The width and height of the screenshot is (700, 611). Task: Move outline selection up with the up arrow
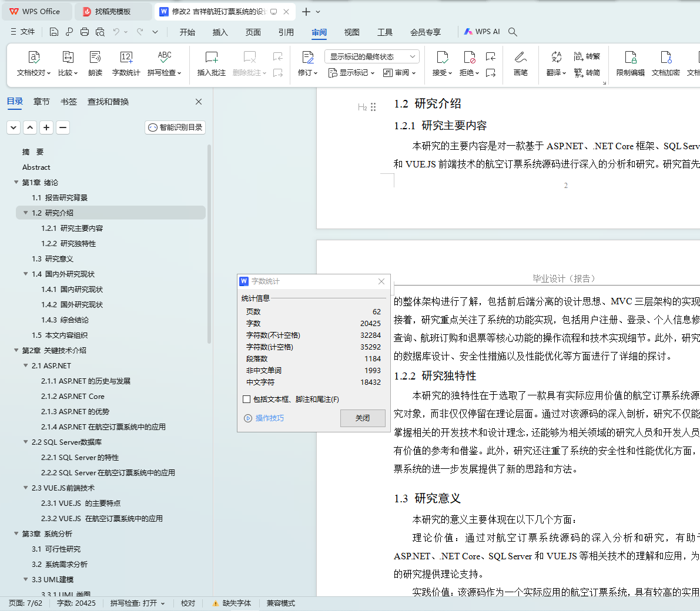30,127
